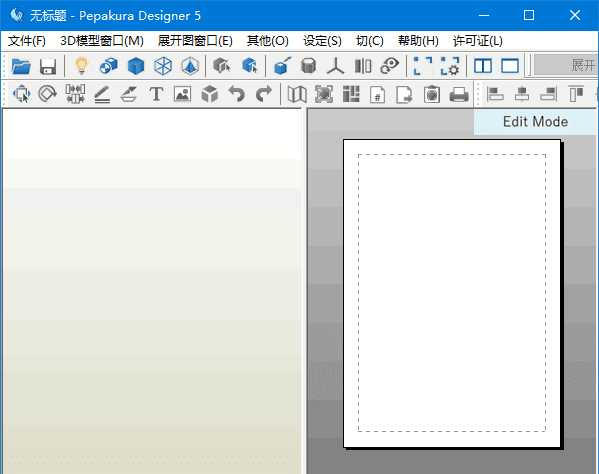Select the join and disjoin parts tool
Screen dimensions: 599x474
75,94
